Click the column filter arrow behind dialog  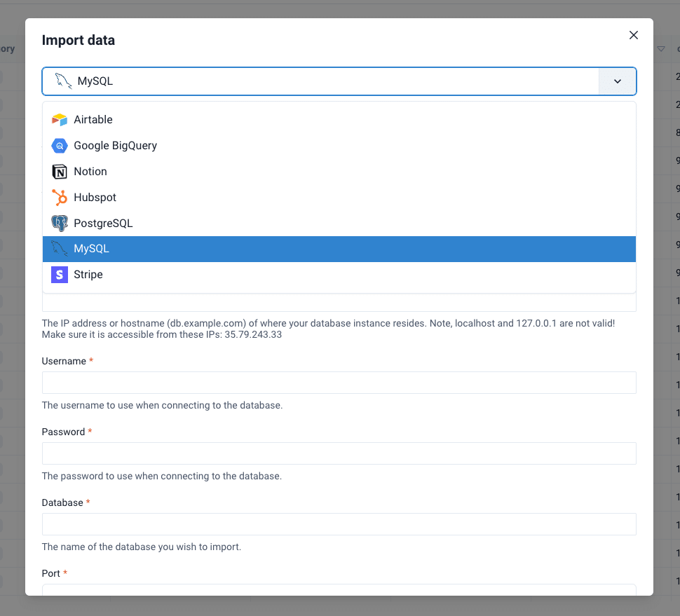[x=661, y=49]
